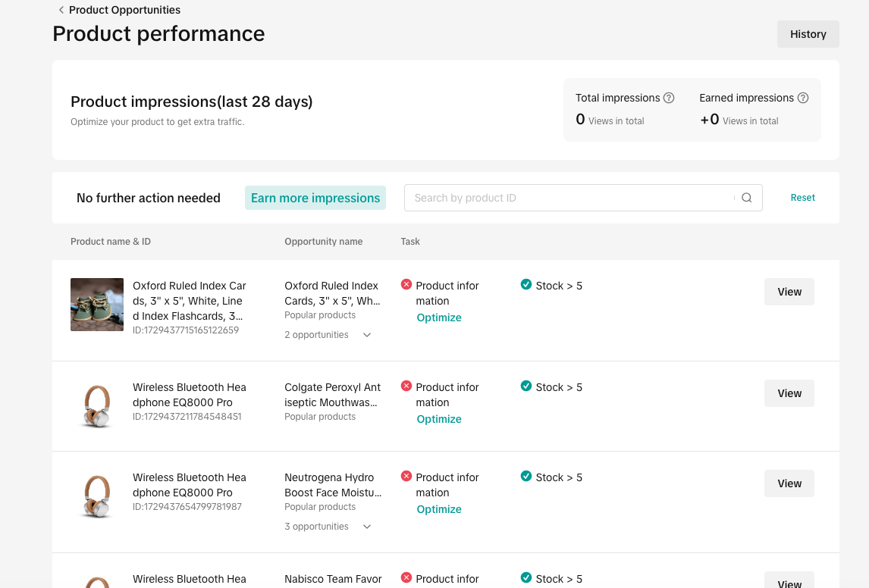The width and height of the screenshot is (869, 588).
Task: Click green Stock check icon in Neutrogena row
Action: pyautogui.click(x=526, y=477)
